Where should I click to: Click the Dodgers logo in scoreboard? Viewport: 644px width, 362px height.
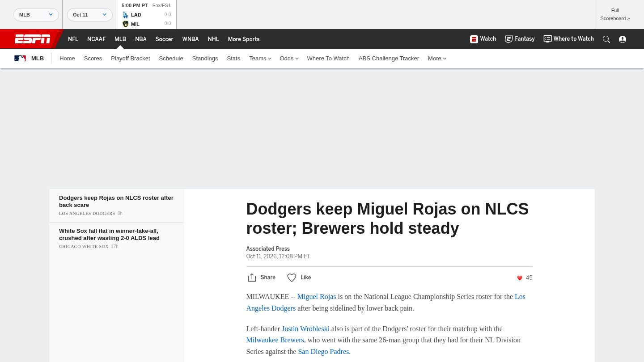pyautogui.click(x=125, y=15)
